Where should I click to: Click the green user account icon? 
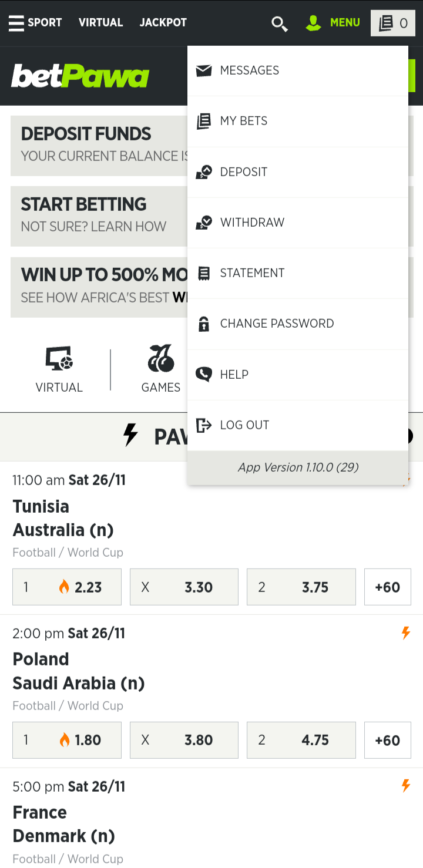[314, 23]
